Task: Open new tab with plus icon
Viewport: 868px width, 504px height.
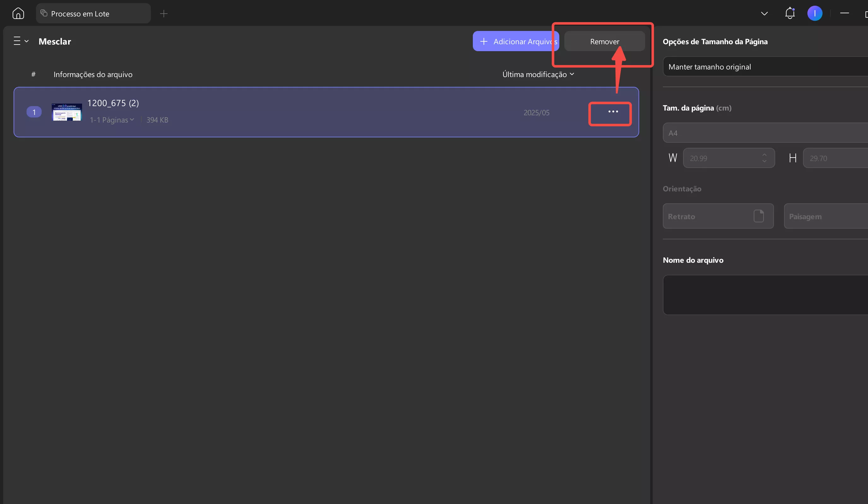Action: [163, 14]
